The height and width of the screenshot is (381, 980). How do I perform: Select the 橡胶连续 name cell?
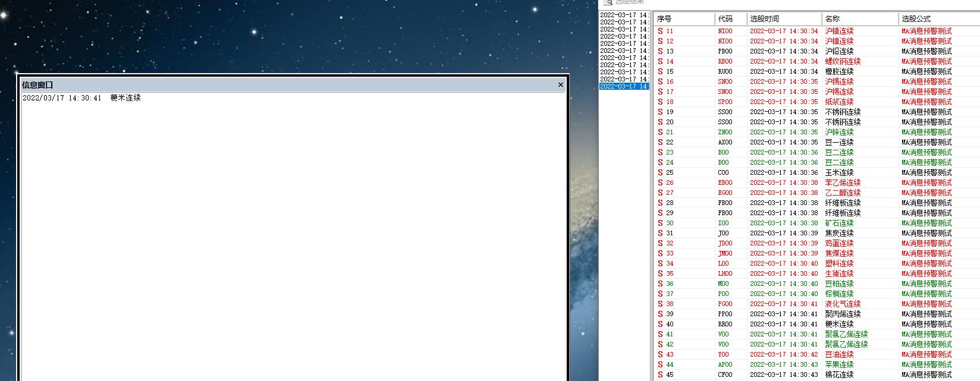point(839,71)
